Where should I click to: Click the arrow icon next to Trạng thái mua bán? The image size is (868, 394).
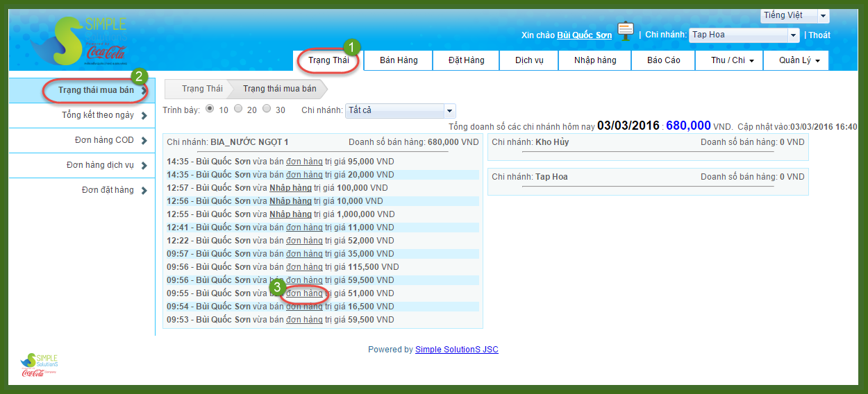coord(144,90)
